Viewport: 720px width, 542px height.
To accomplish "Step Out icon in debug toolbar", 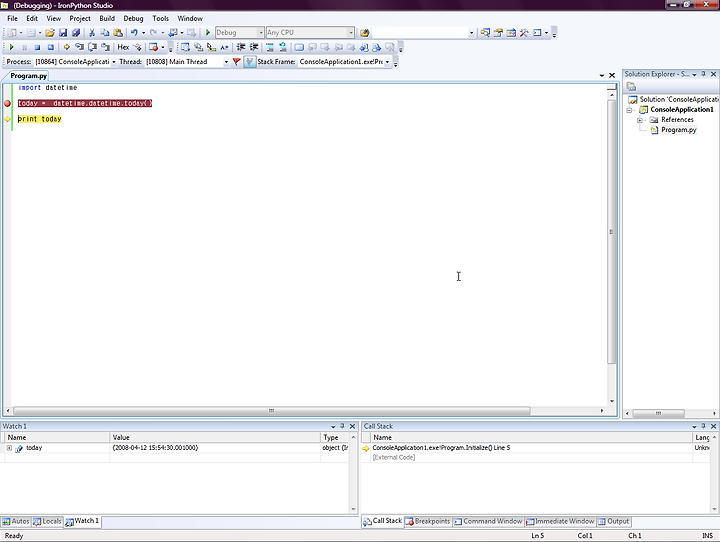I will pos(106,47).
